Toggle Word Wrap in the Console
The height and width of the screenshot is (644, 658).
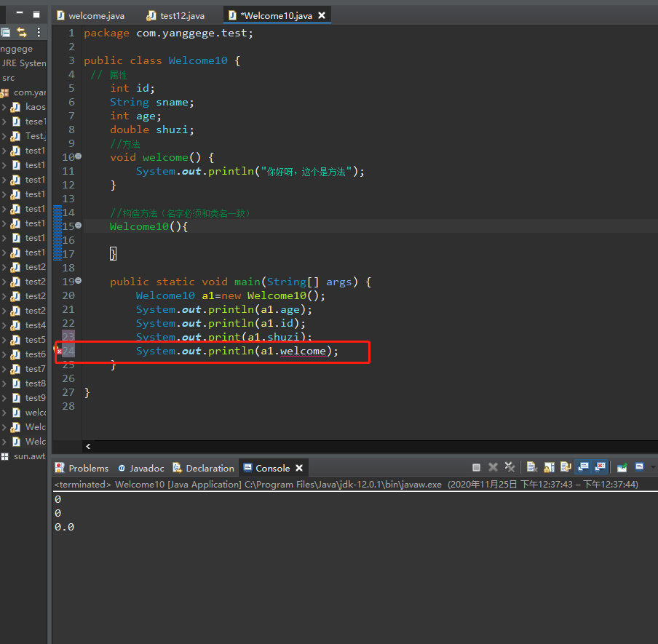[566, 467]
